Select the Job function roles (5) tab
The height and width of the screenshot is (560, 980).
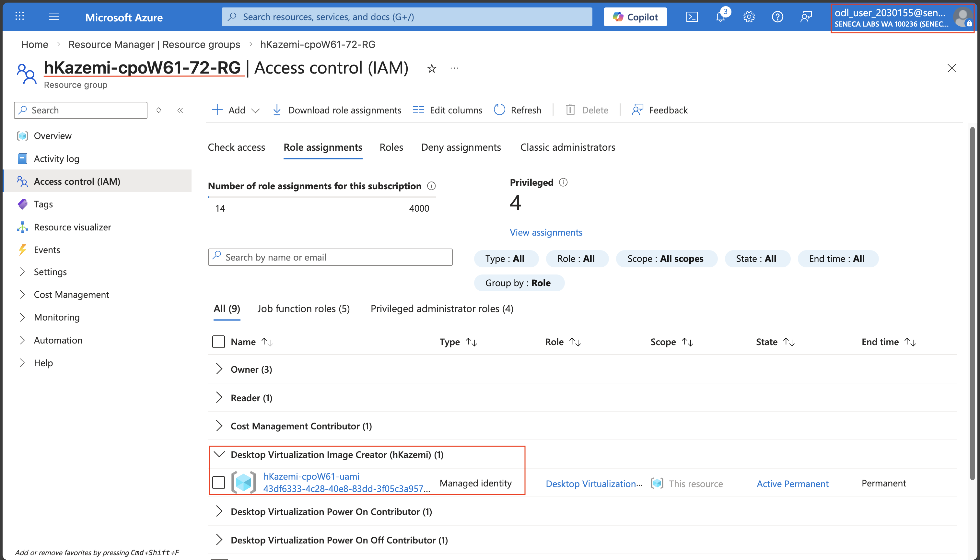(303, 309)
